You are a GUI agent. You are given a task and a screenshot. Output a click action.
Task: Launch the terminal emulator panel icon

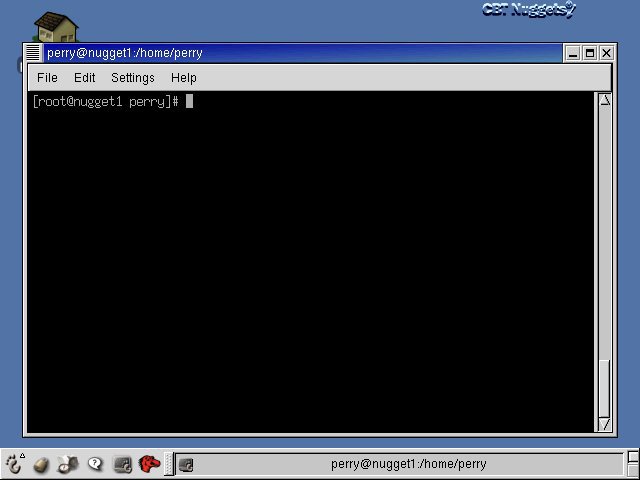[x=122, y=464]
